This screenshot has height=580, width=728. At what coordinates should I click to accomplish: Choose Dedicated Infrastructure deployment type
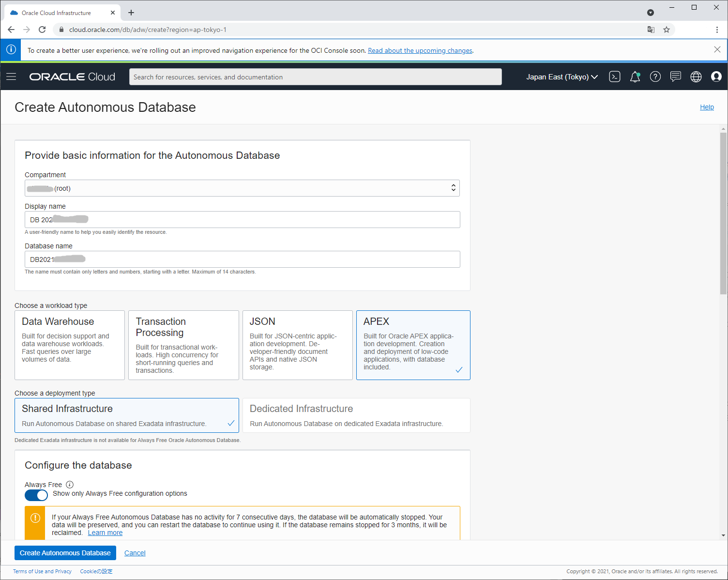356,415
